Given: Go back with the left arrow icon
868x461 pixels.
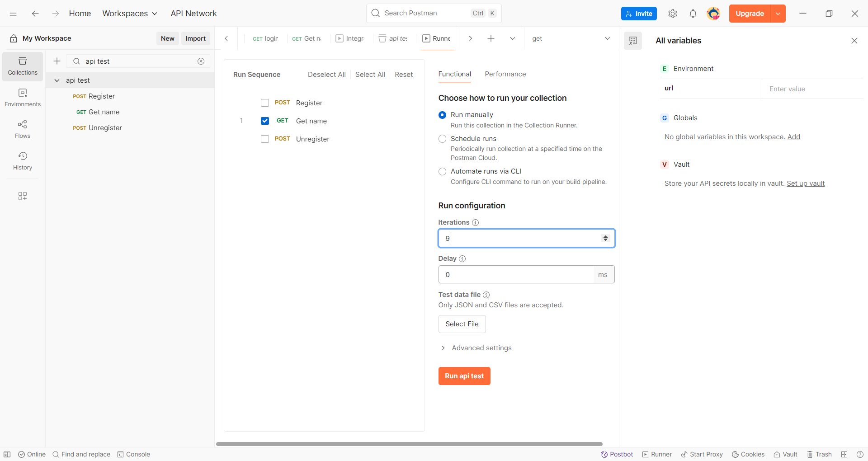Looking at the screenshot, I should (35, 14).
